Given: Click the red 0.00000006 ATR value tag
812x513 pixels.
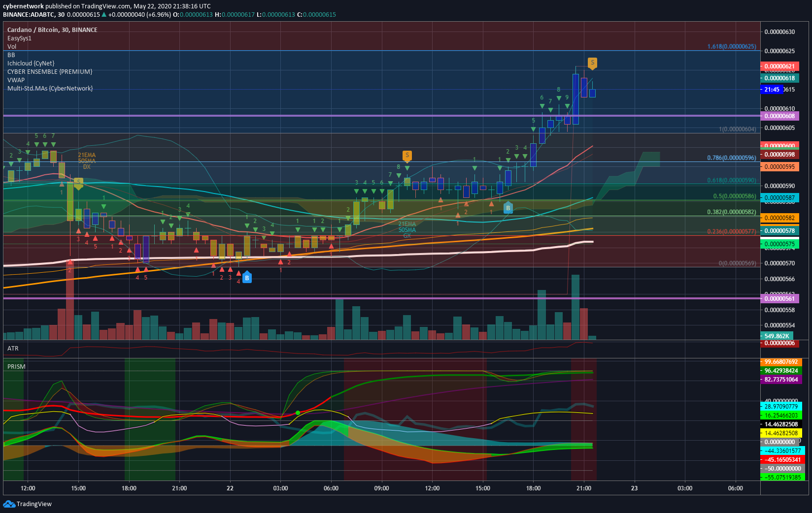Looking at the screenshot, I should [x=780, y=343].
